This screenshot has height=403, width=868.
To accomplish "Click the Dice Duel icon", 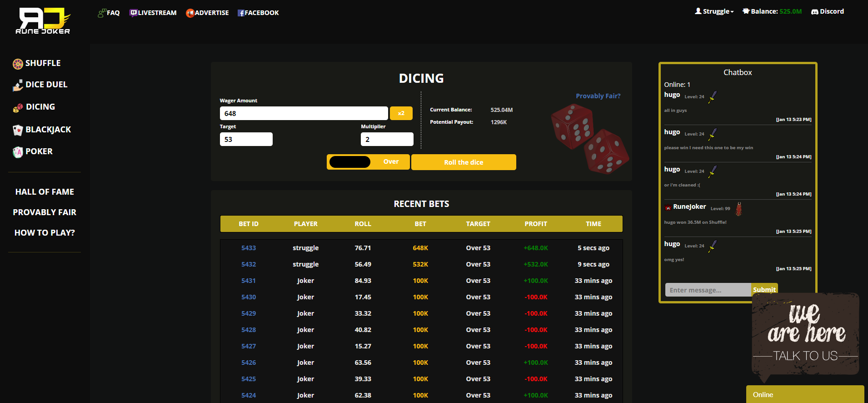I will [x=18, y=85].
